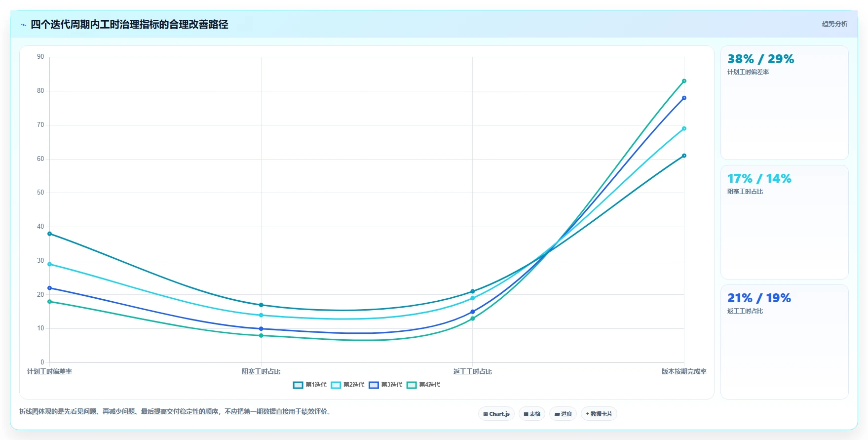Click the Chart.js tag
Viewport: 868px width, 440px height.
point(496,414)
